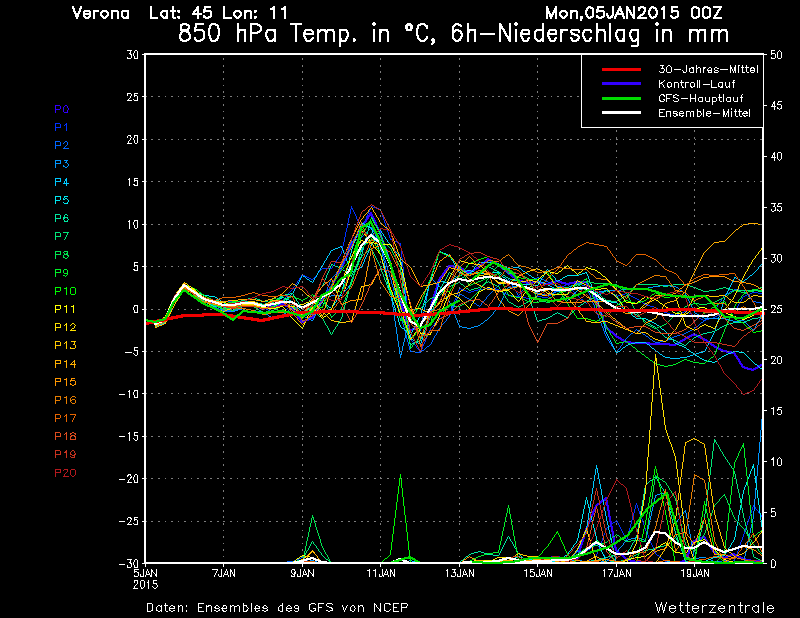Choose the "P9" ensemble member label
Viewport: 800px width, 618px height.
pyautogui.click(x=62, y=273)
